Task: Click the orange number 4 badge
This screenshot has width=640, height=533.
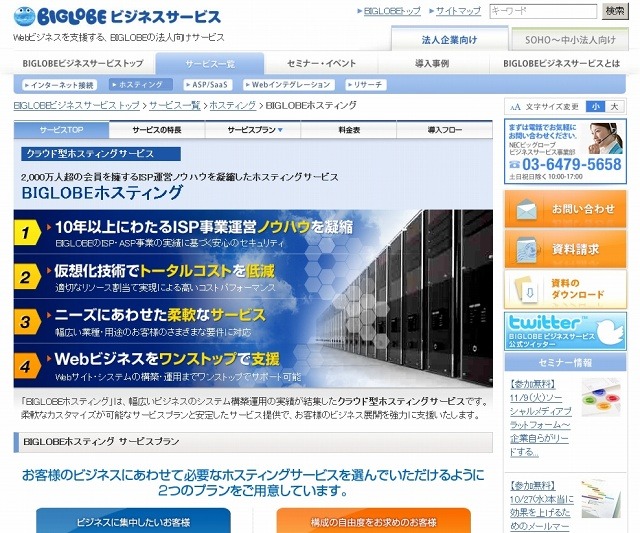Action: 27,366
